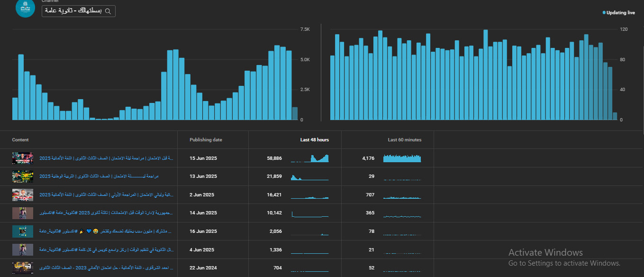This screenshot has width=644, height=277.
Task: Open the title link of the 22 Jun 2024 video
Action: (x=106, y=268)
